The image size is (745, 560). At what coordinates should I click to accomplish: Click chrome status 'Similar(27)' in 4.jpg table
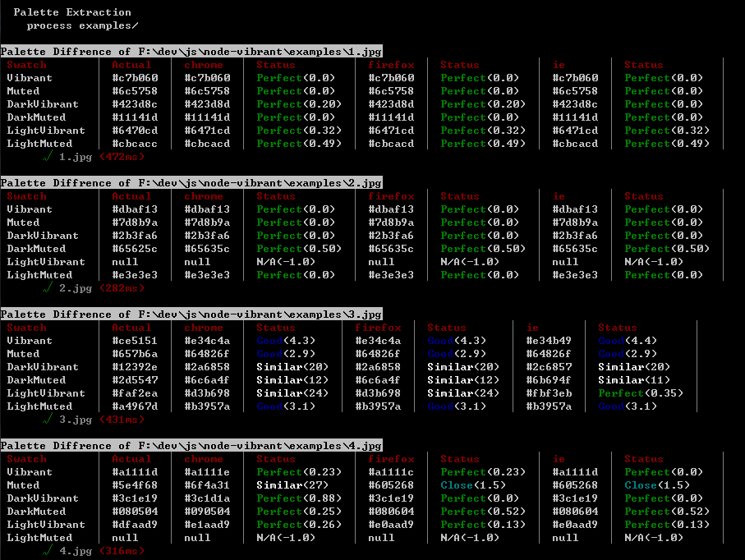pos(292,485)
